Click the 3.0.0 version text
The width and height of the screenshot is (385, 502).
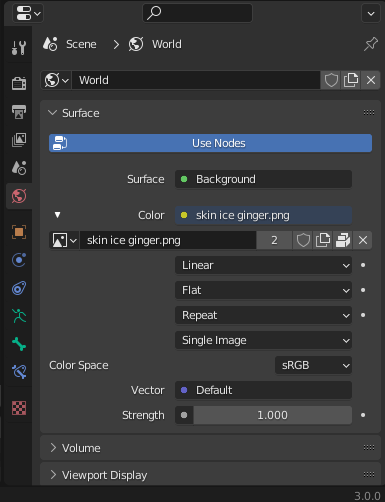pos(367,496)
